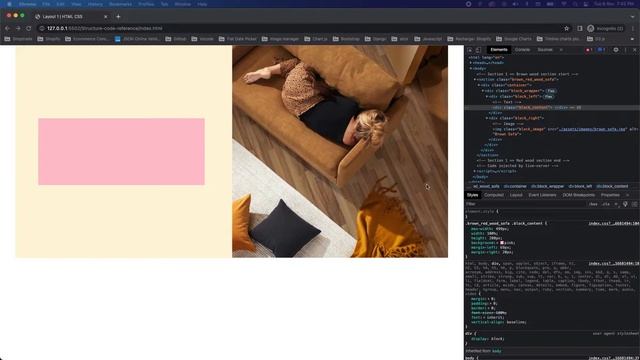Open the Chart.js bookmark folder
This screenshot has height=360, width=640.
(316, 39)
